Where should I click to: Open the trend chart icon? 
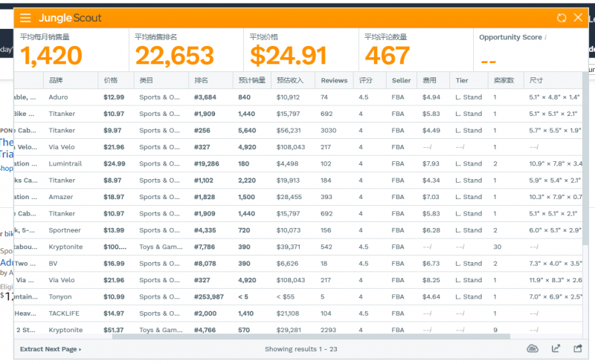click(556, 348)
